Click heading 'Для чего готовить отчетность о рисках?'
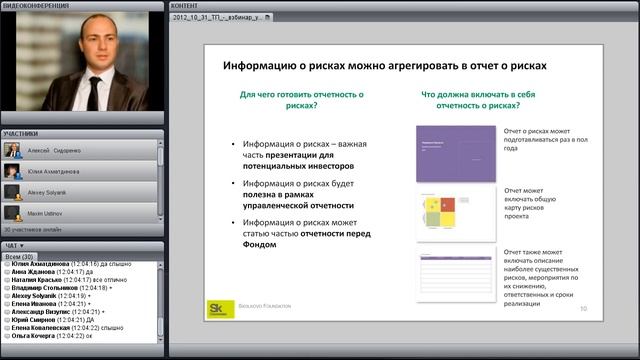The height and width of the screenshot is (360, 640). (x=301, y=100)
